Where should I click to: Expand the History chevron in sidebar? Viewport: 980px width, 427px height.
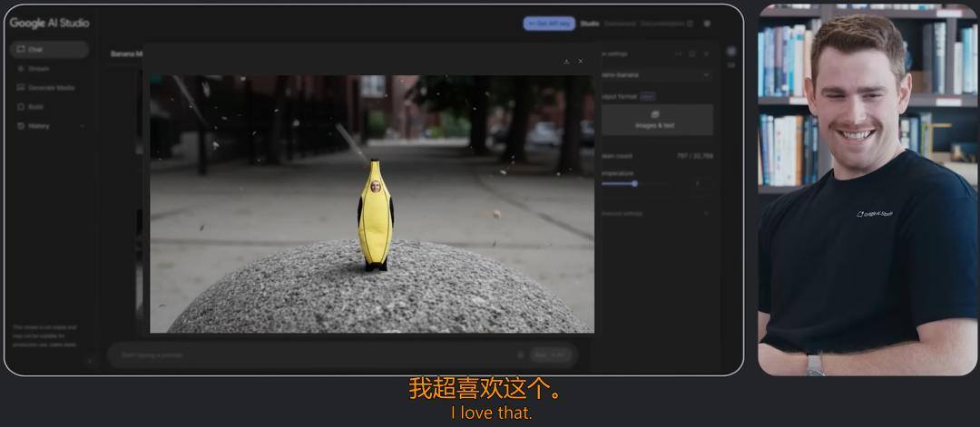point(83,126)
